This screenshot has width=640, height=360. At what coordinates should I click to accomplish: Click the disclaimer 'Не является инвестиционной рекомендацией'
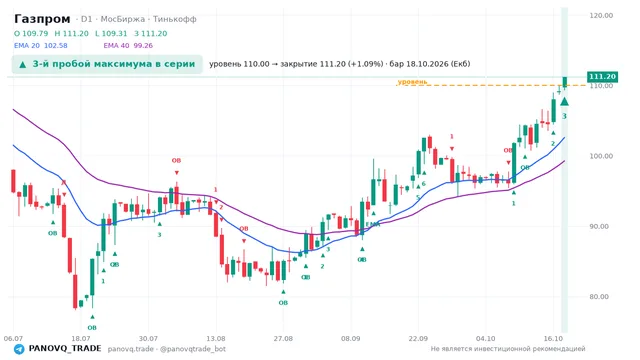(508, 349)
